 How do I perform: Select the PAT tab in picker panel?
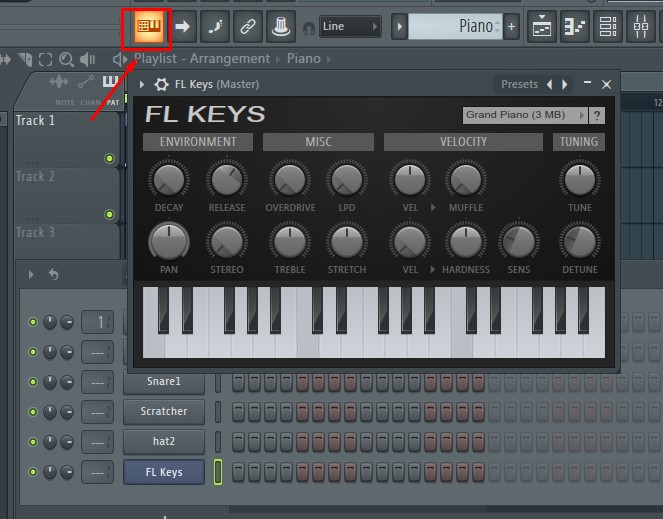point(113,102)
